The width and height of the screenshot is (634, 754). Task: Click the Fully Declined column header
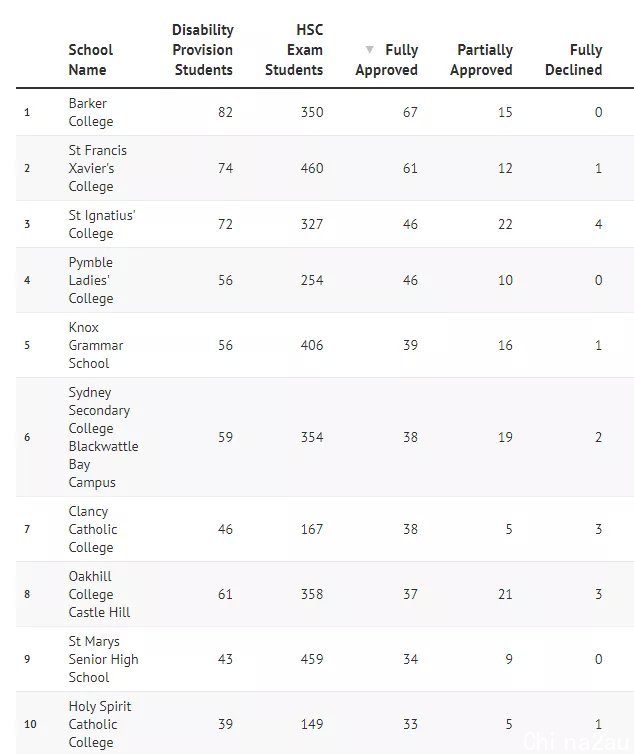[x=573, y=60]
